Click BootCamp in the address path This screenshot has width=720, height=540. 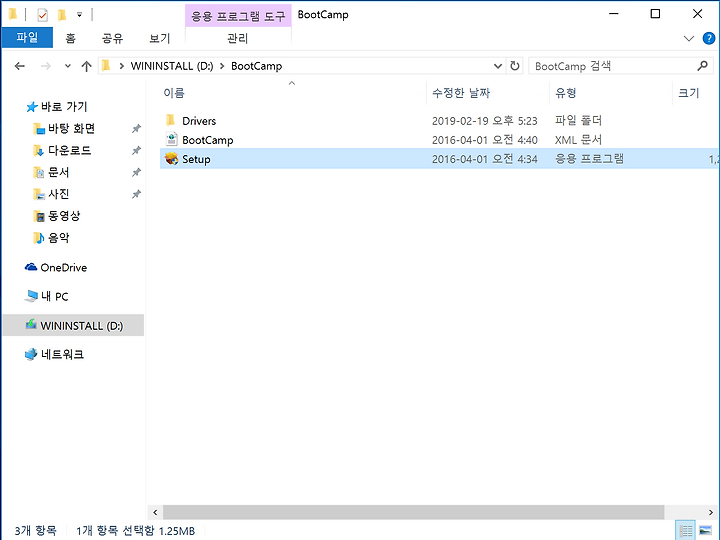coord(256,66)
